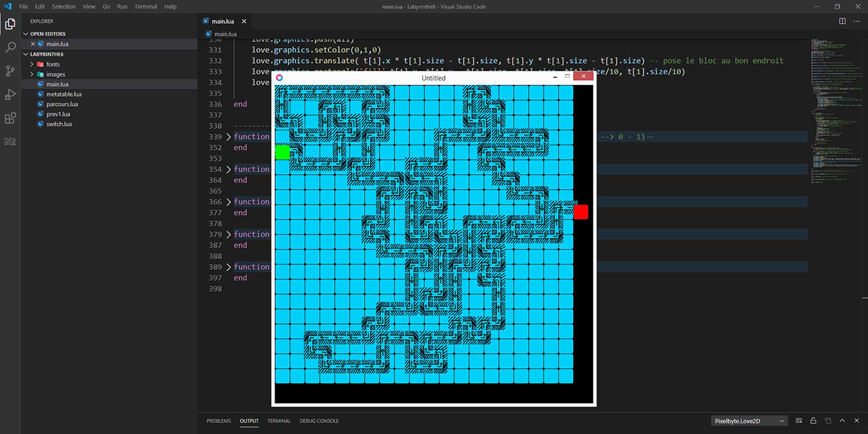Image resolution: width=868 pixels, height=434 pixels.
Task: Open the Extensions view
Action: tap(10, 118)
